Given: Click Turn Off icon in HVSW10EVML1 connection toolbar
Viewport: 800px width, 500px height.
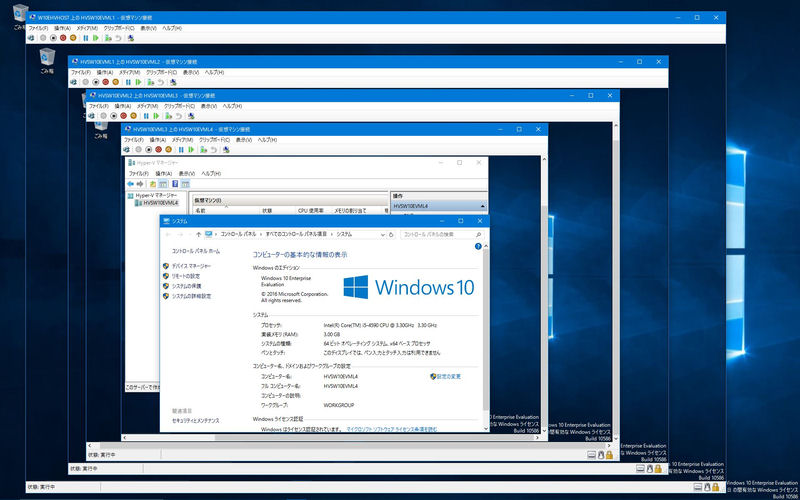Looking at the screenshot, I should (53, 38).
